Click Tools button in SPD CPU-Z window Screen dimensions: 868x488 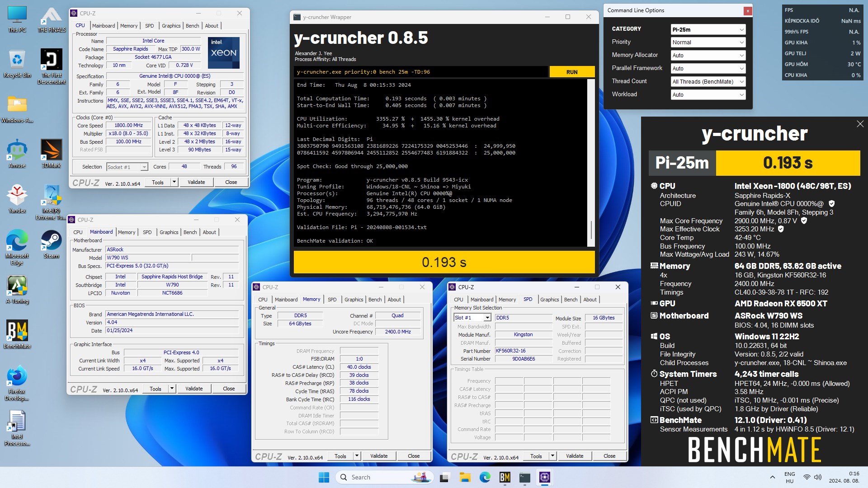tap(536, 456)
